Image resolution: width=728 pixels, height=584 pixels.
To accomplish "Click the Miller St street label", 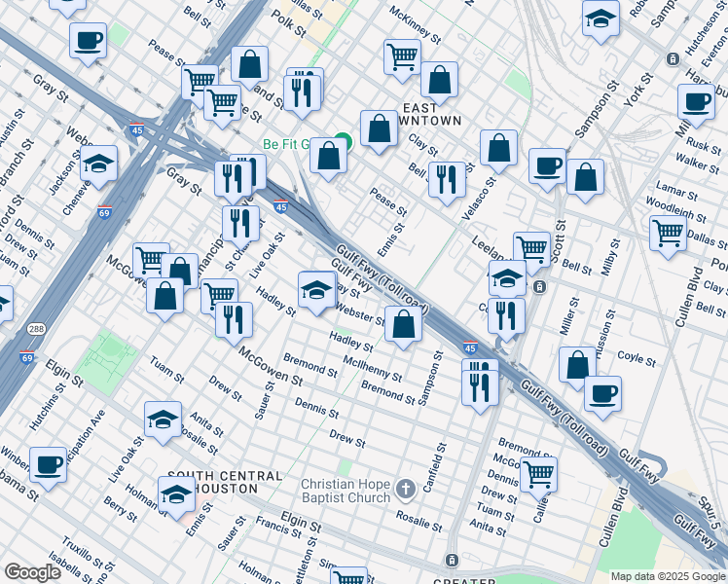I will point(569,316).
